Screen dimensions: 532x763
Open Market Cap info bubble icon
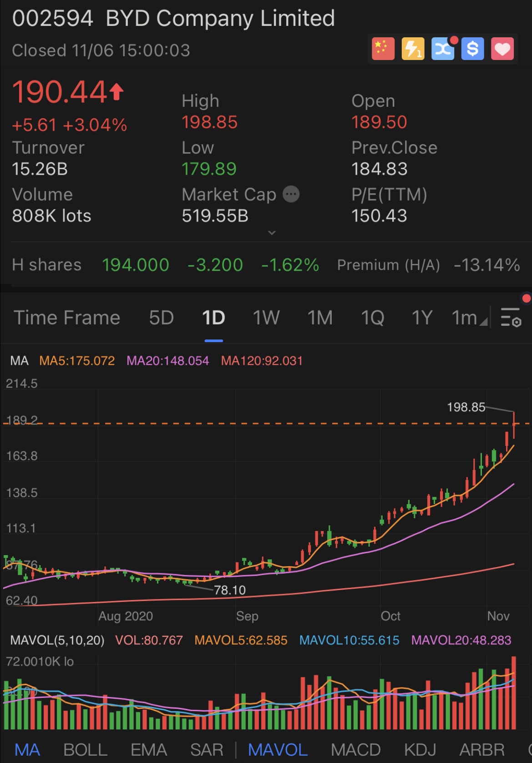pos(291,194)
